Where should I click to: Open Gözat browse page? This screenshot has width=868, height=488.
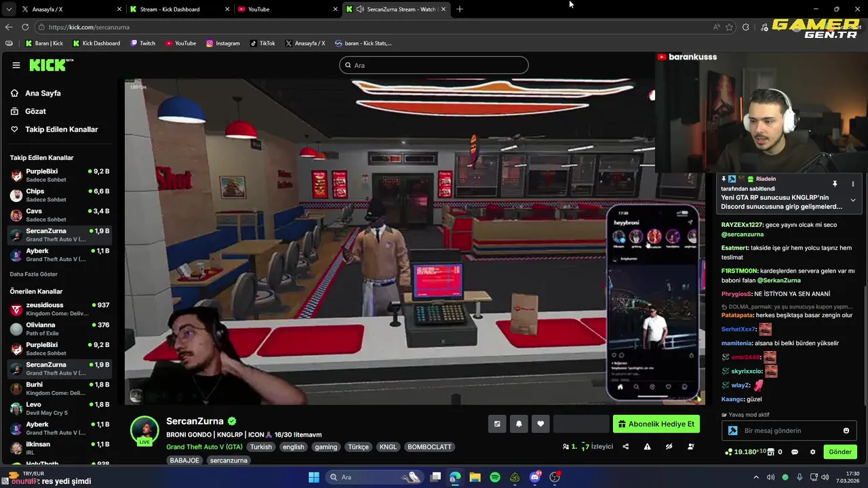pyautogui.click(x=35, y=111)
